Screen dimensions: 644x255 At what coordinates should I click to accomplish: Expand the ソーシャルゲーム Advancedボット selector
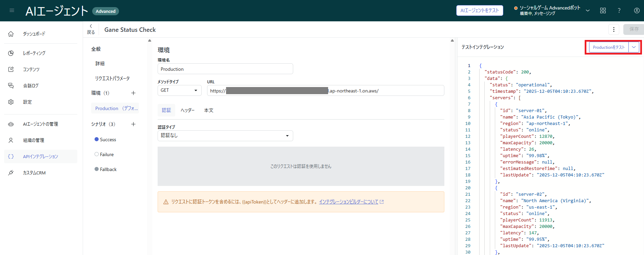click(588, 10)
